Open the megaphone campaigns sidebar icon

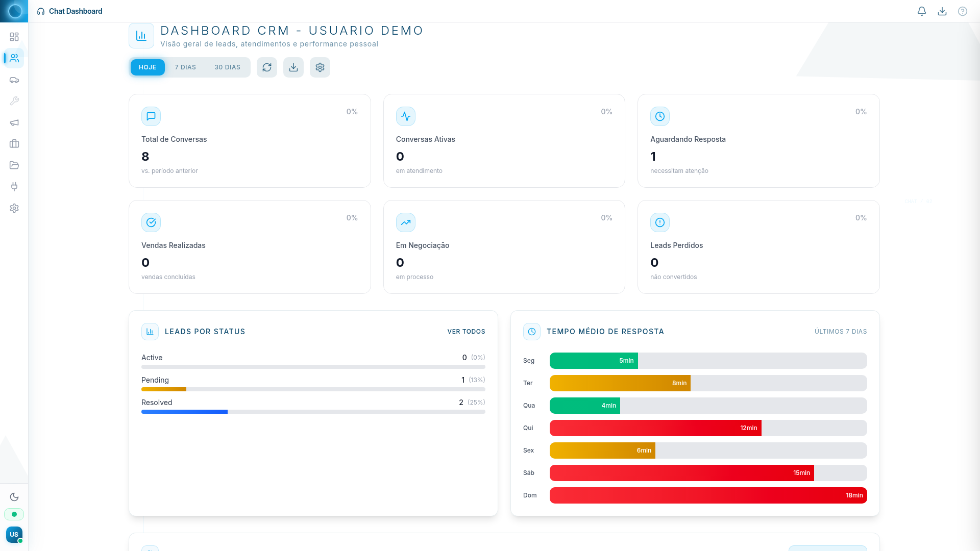[14, 122]
